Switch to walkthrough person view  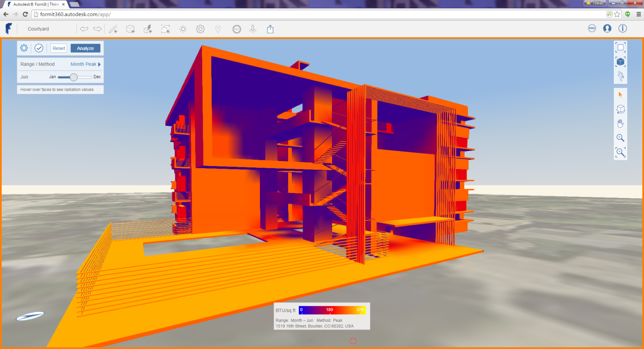(x=621, y=76)
